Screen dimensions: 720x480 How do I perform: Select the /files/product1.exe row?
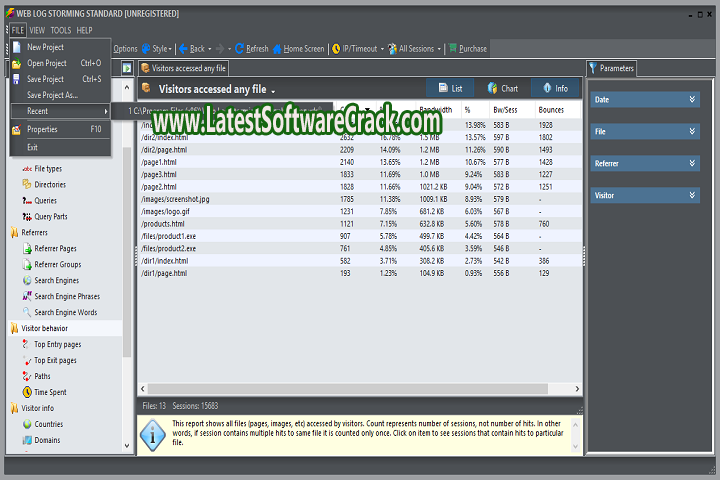click(x=360, y=236)
